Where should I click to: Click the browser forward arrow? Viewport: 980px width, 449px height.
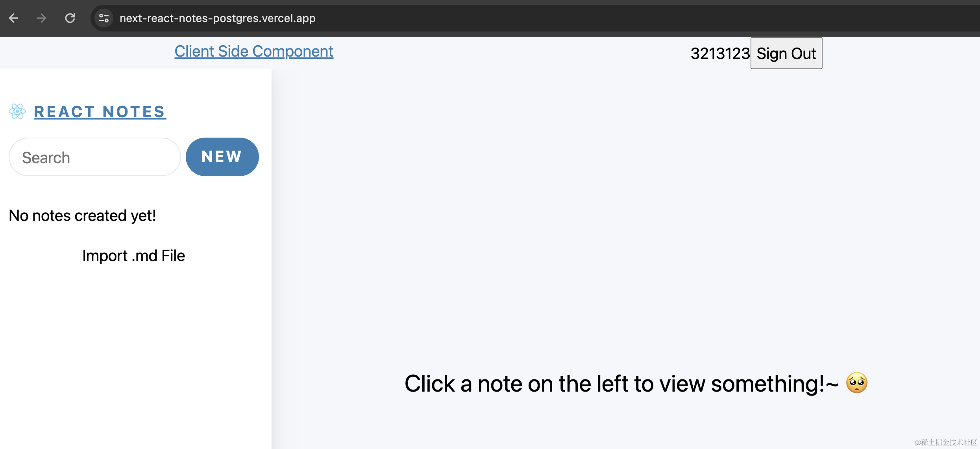click(41, 18)
